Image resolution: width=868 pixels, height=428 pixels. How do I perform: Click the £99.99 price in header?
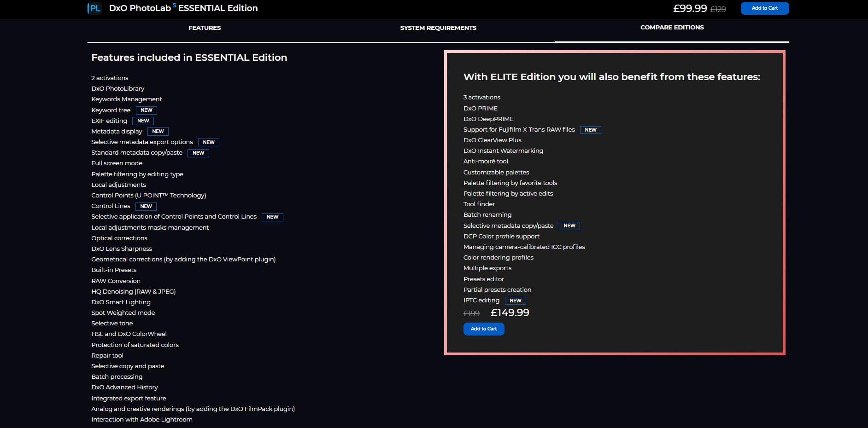(x=690, y=8)
